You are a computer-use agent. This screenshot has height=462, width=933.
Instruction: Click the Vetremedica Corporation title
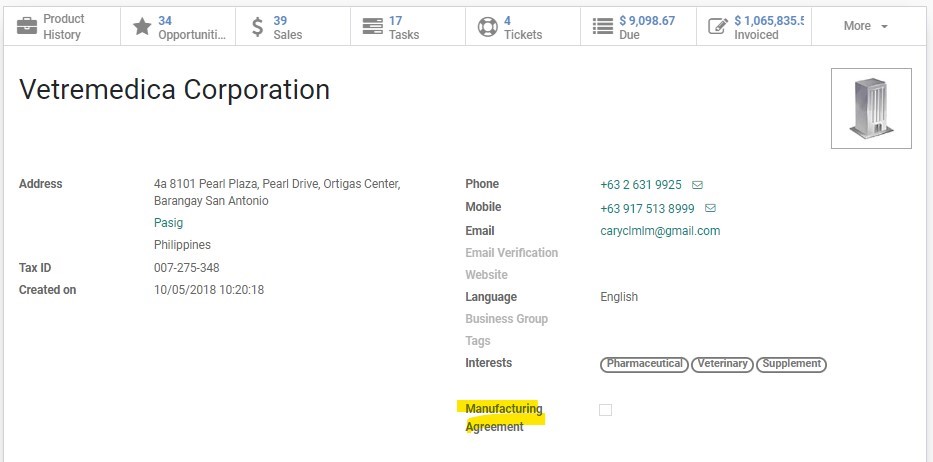click(174, 90)
